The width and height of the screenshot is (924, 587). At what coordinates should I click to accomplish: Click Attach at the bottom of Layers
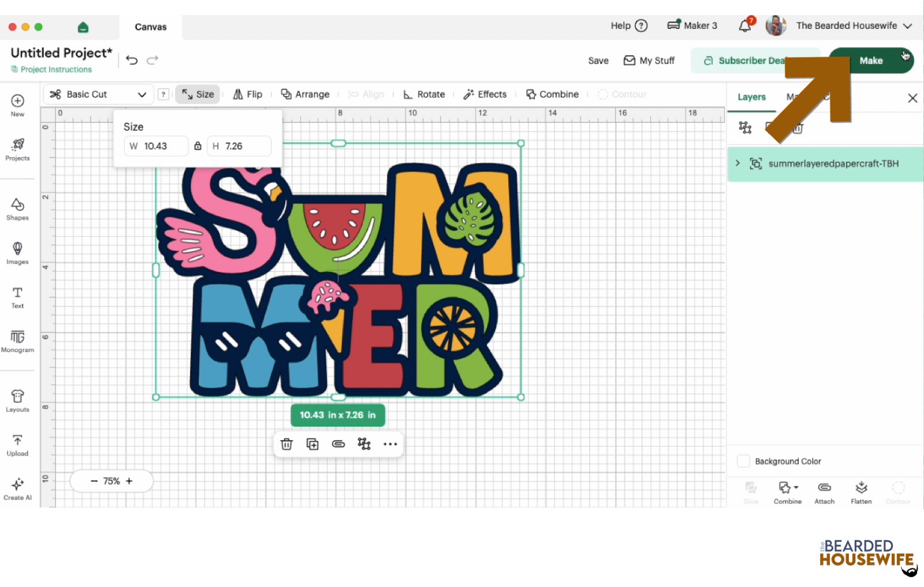(825, 492)
